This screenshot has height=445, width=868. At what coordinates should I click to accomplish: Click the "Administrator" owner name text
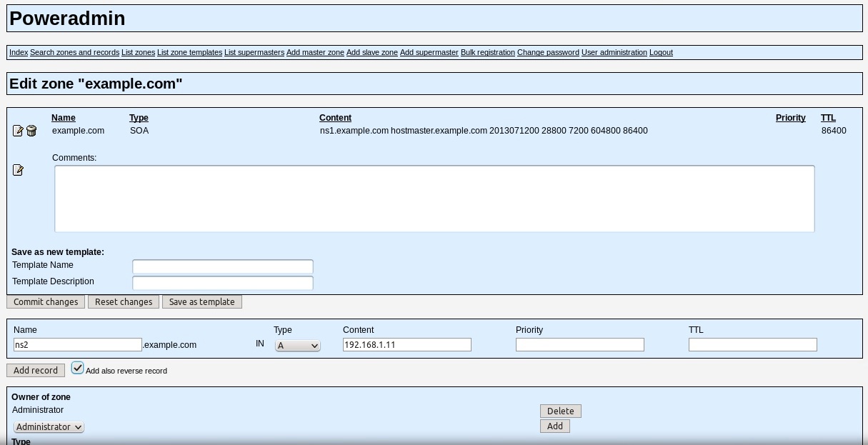[x=38, y=410]
